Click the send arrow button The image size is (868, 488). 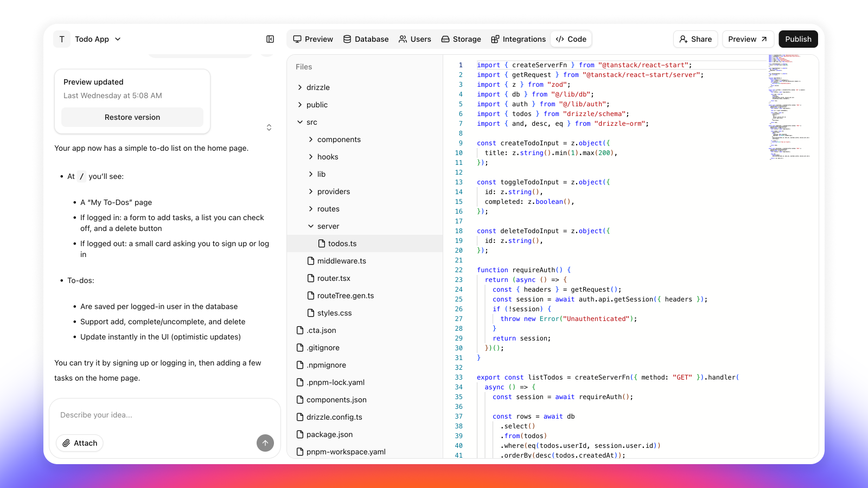265,443
